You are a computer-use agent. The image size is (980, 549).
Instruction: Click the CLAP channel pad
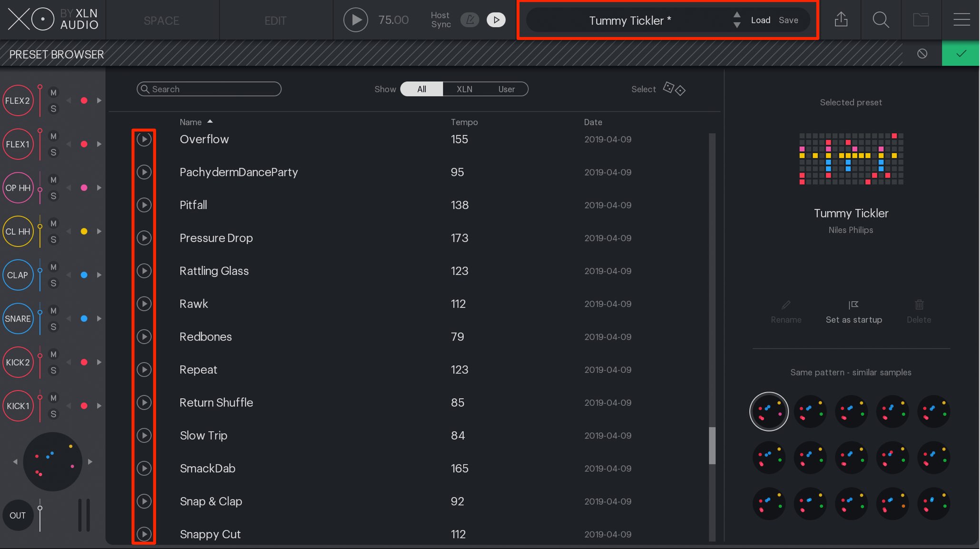[x=18, y=275]
